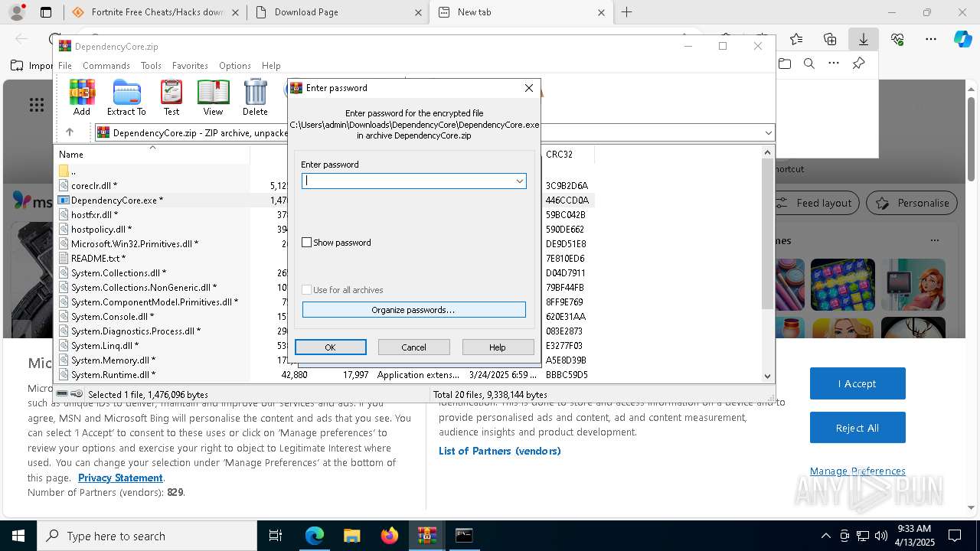Open Copilot icon in Edge

(963, 39)
